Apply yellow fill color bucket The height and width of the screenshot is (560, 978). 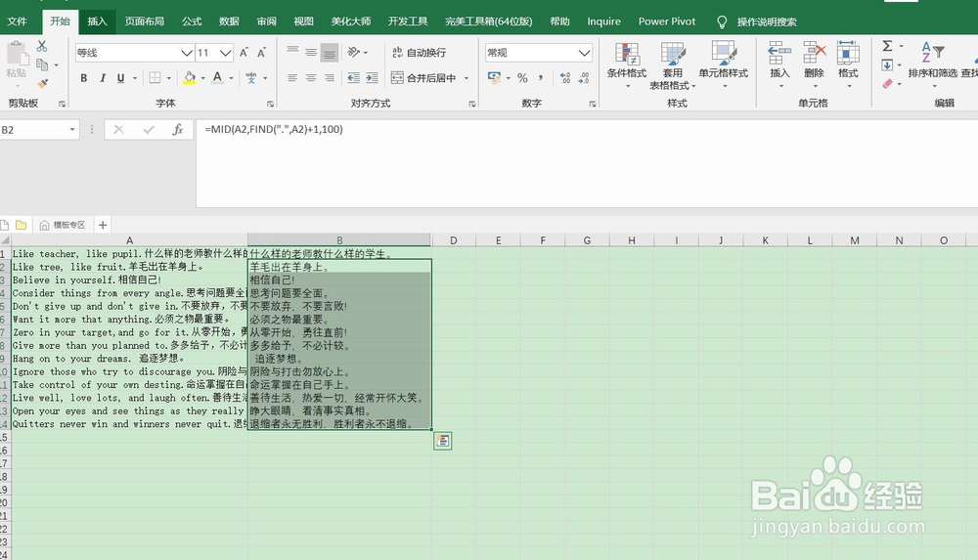point(189,78)
